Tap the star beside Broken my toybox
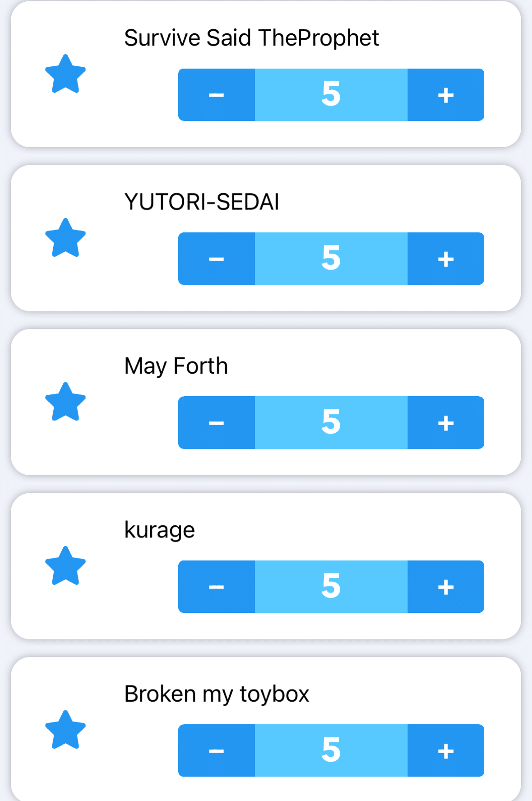Viewport: 532px width, 801px height. 65,730
